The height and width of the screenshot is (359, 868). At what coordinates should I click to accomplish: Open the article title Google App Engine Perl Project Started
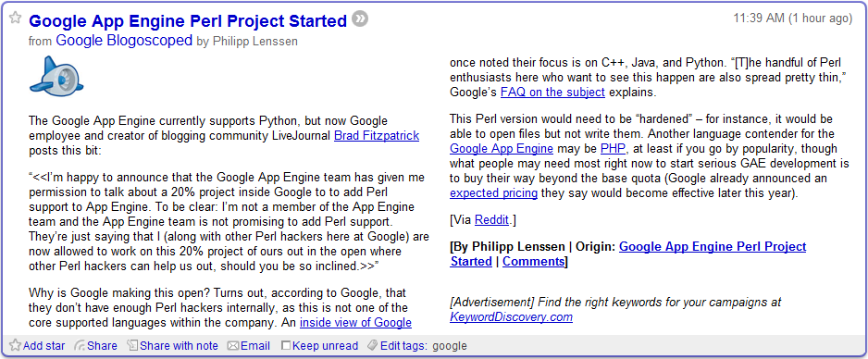click(x=188, y=21)
